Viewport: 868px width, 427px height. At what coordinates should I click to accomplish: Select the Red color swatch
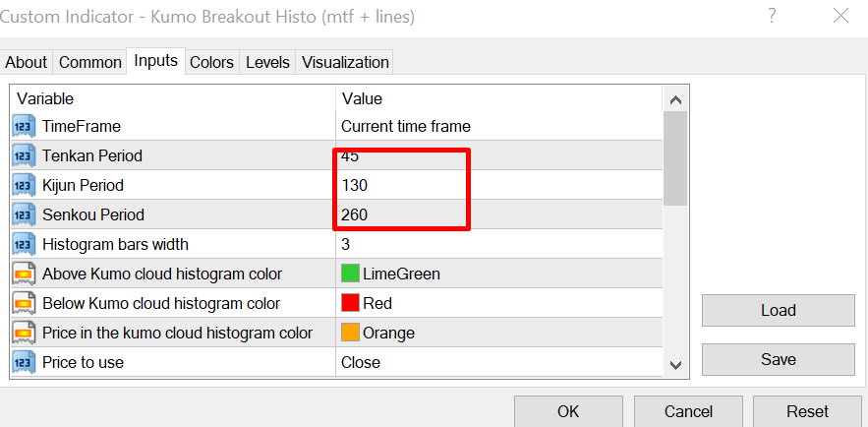(x=350, y=303)
